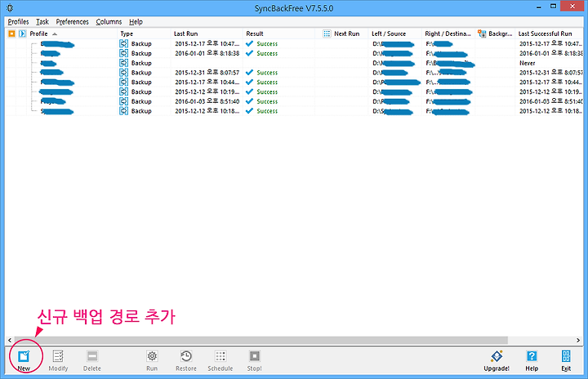This screenshot has width=588, height=379.
Task: Click backup type icon in 10:47 row
Action: [x=124, y=43]
